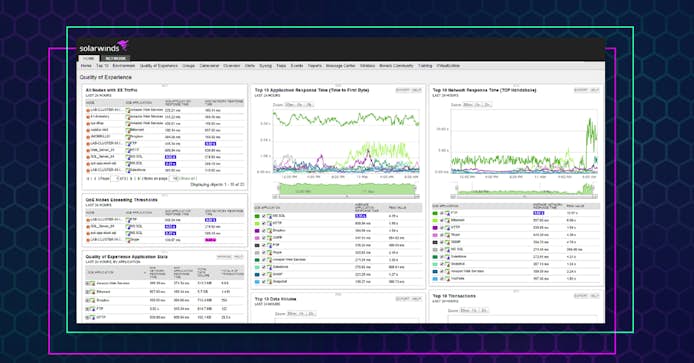Open the Alerts menu item
The image size is (694, 363).
pyautogui.click(x=250, y=66)
